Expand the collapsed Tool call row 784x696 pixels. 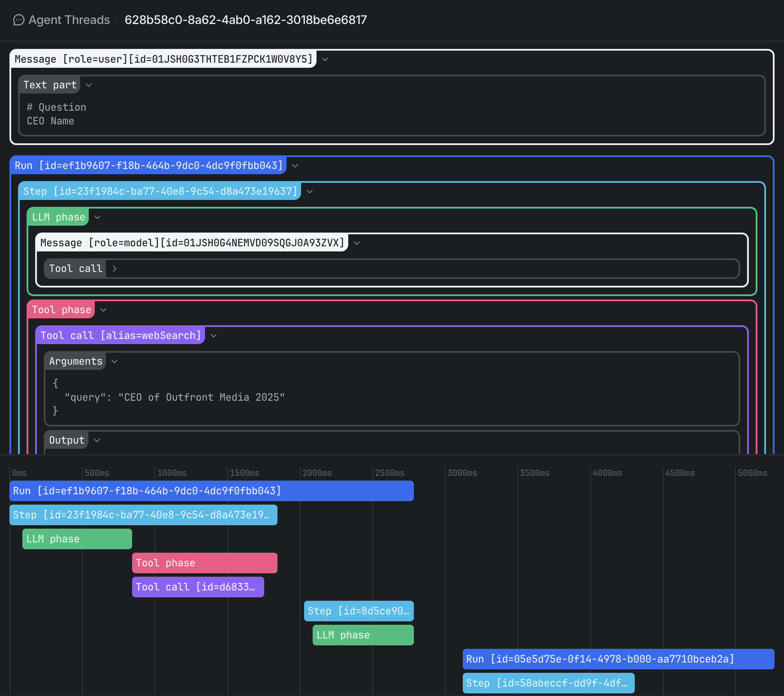[x=114, y=269]
